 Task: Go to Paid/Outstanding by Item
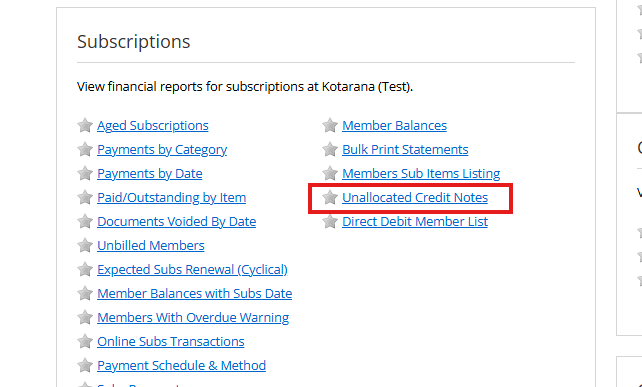pos(172,198)
